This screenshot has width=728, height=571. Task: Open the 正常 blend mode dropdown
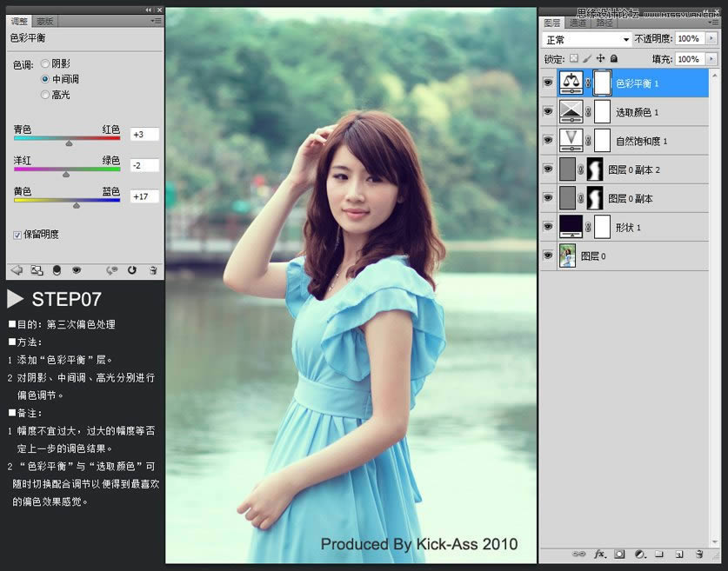[587, 39]
